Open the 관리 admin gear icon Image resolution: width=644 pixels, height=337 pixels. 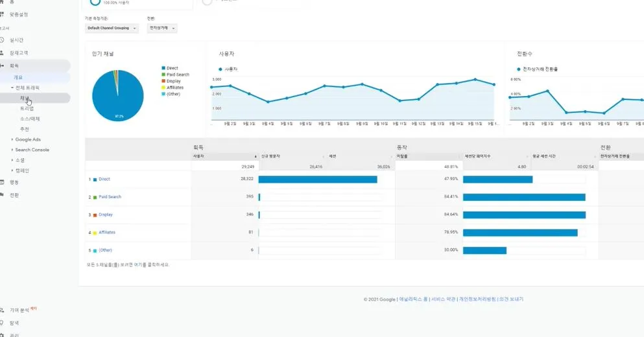2,335
